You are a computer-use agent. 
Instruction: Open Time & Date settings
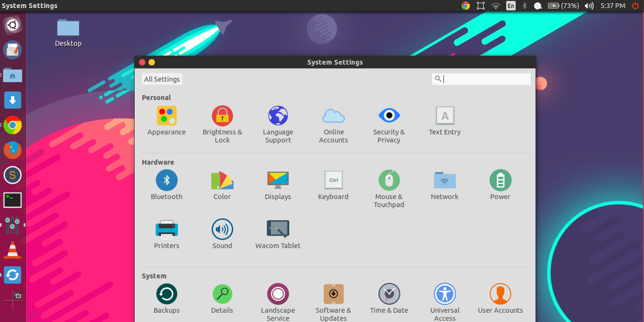coord(389,299)
